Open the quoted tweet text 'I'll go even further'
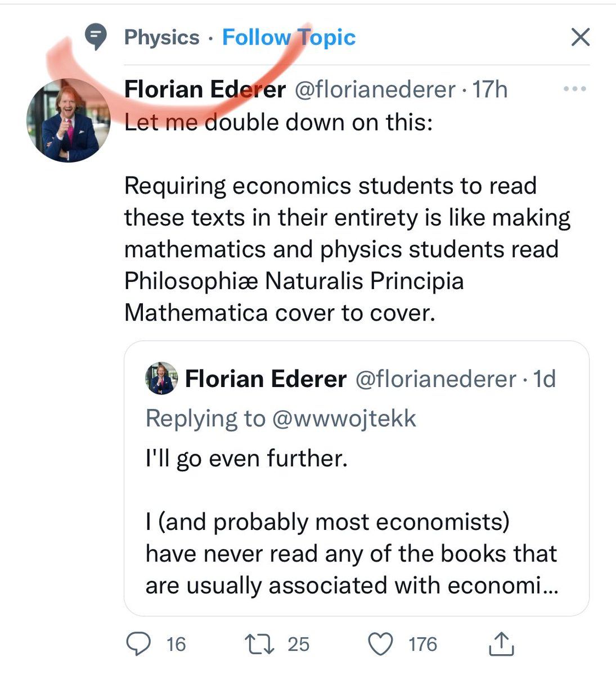This screenshot has width=616, height=675. click(x=246, y=459)
